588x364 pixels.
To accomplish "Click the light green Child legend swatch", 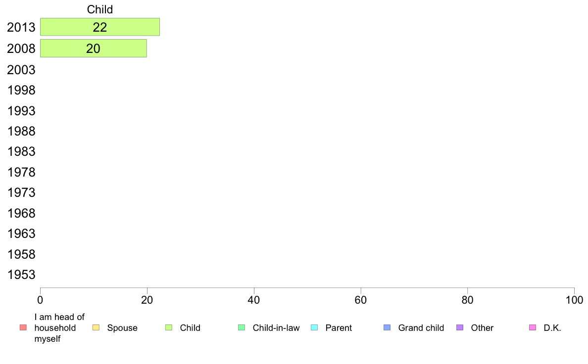I will (169, 327).
